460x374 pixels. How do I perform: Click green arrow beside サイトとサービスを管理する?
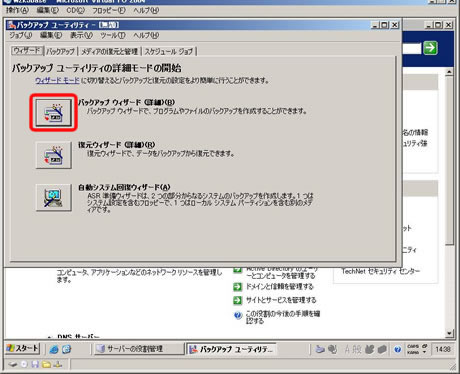[237, 300]
